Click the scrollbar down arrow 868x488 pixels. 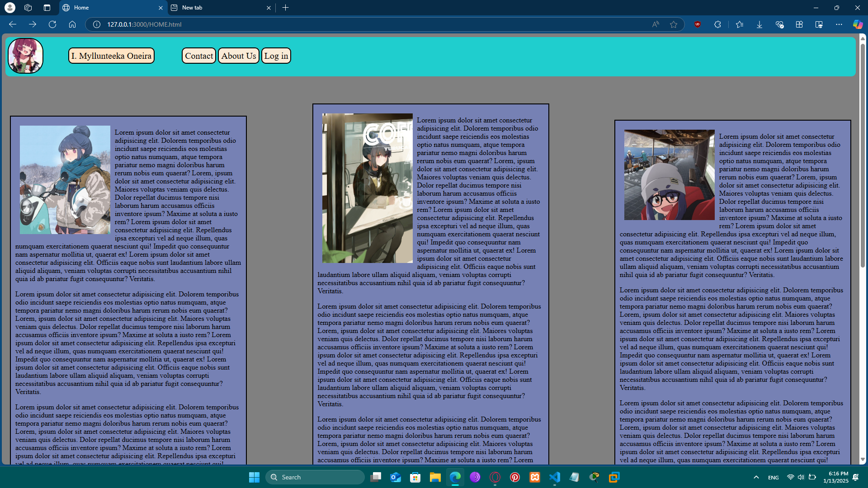pyautogui.click(x=863, y=460)
